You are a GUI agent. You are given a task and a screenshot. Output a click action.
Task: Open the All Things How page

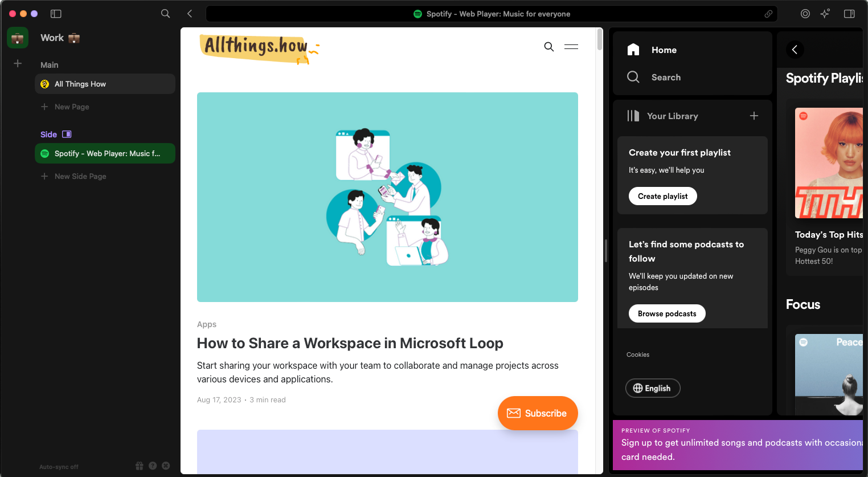[105, 84]
